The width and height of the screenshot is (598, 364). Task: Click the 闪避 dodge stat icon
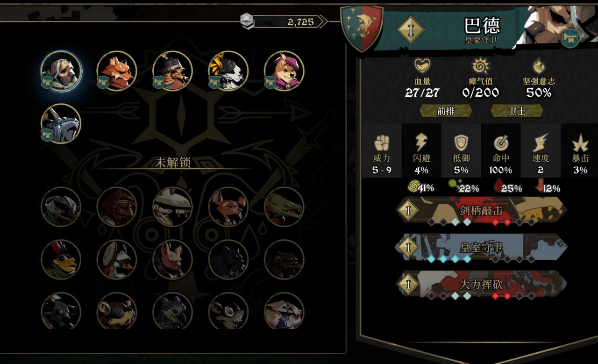pyautogui.click(x=421, y=143)
